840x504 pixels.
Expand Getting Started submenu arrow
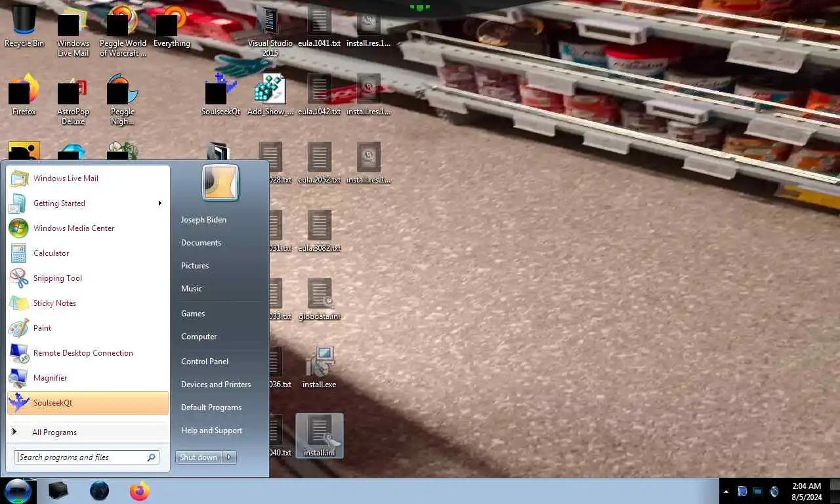click(159, 203)
